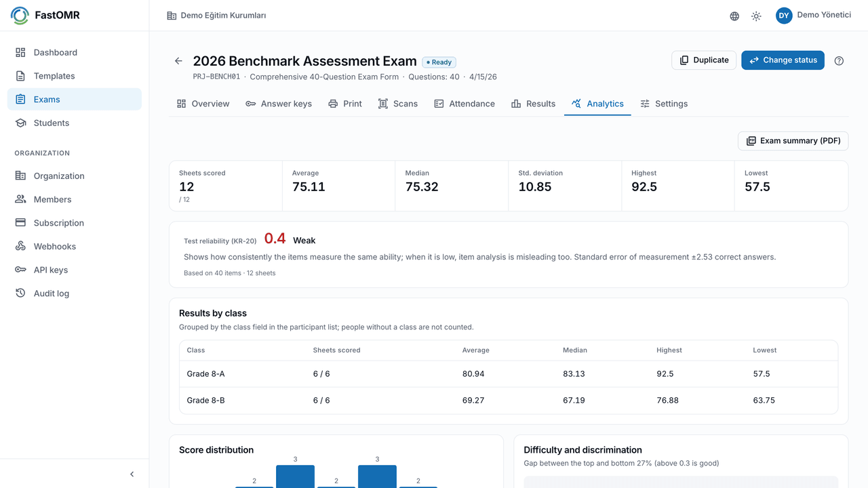The width and height of the screenshot is (868, 488).
Task: Click the Highest score 92.5 card
Action: point(677,186)
